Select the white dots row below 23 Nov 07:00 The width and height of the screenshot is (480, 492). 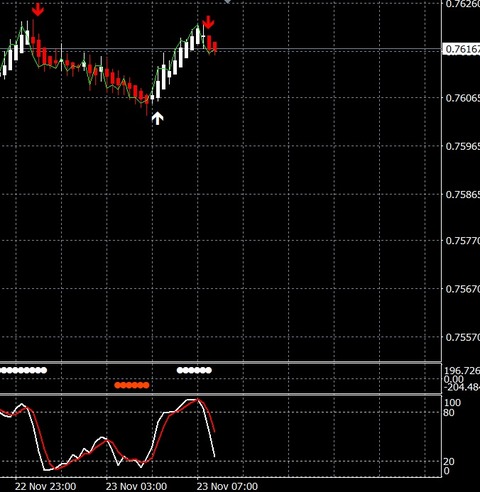194,370
